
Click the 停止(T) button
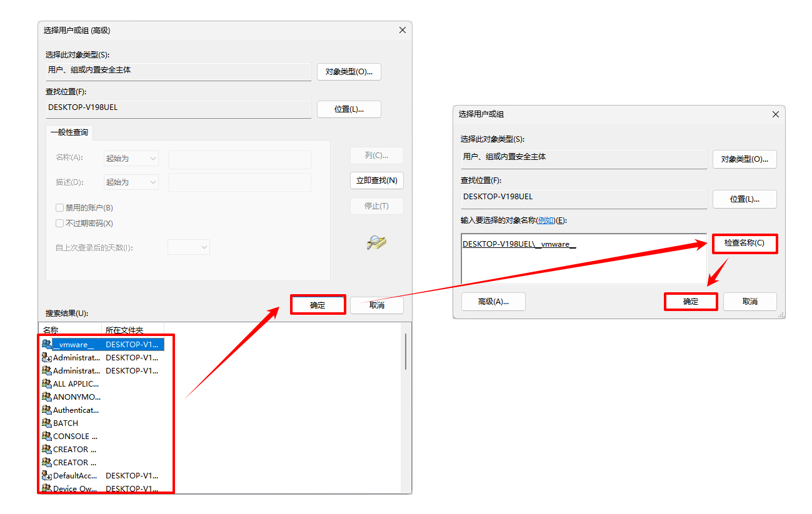pos(376,206)
